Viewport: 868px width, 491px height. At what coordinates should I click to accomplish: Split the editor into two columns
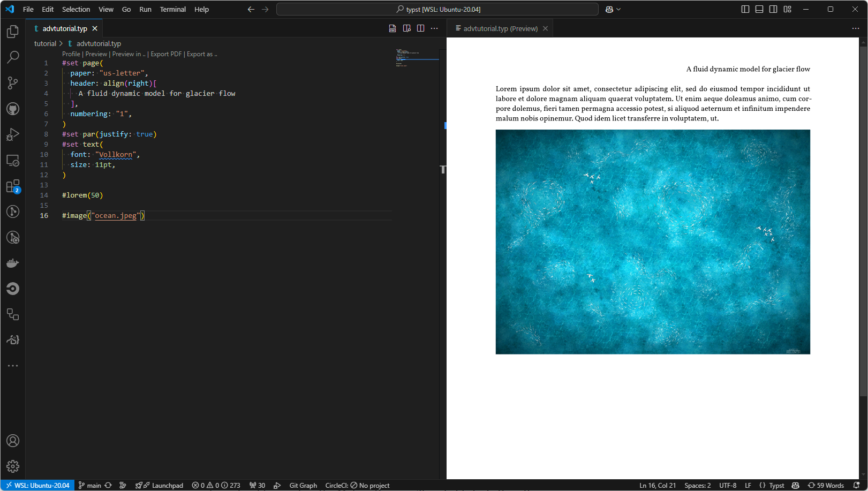coord(420,28)
